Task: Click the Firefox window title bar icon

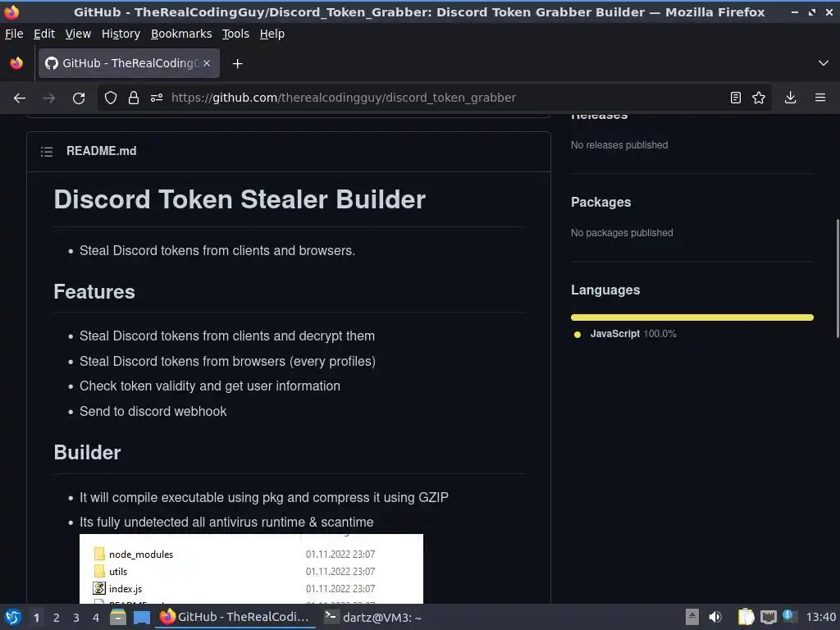Action: [x=11, y=11]
